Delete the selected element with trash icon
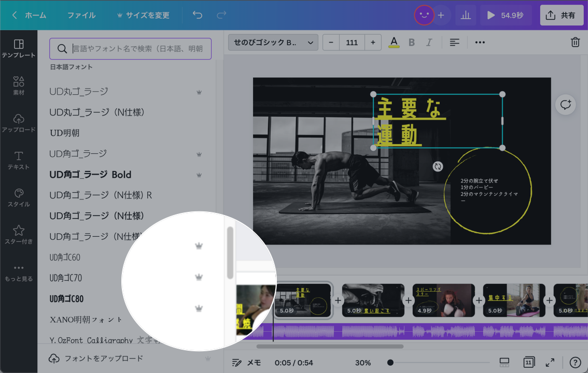Viewport: 588px width, 373px height. [575, 42]
